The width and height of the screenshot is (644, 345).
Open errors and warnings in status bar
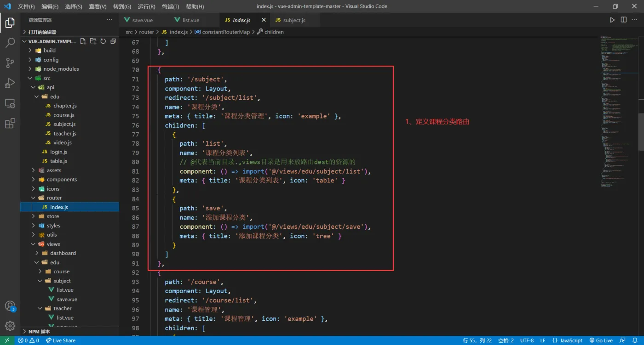click(x=29, y=340)
